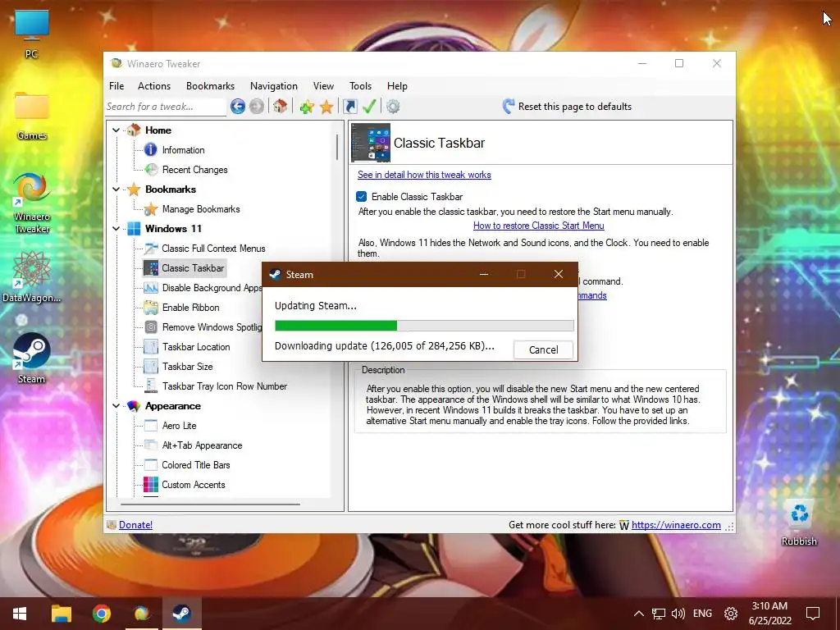Viewport: 840px width, 630px height.
Task: Click the Classic Full Context Menus icon
Action: (151, 248)
